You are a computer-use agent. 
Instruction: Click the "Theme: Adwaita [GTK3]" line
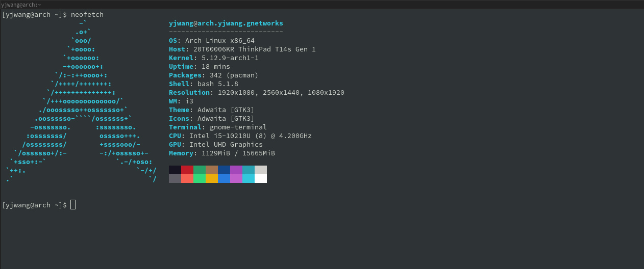tap(212, 110)
